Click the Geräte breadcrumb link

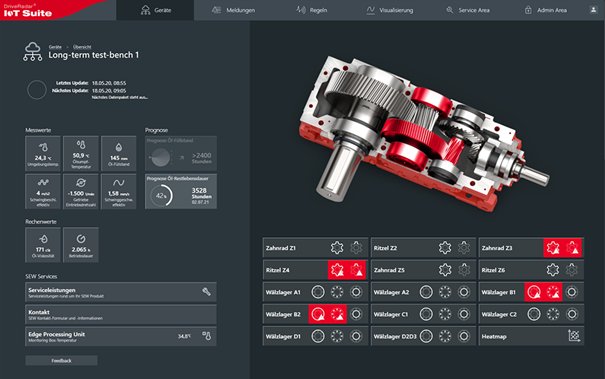[55, 47]
